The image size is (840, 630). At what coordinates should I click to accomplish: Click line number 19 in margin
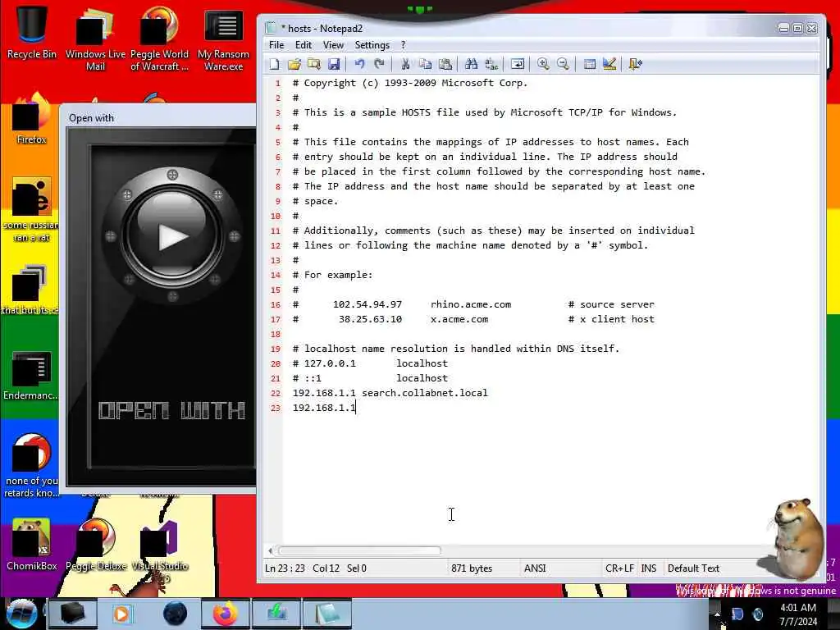[276, 349]
